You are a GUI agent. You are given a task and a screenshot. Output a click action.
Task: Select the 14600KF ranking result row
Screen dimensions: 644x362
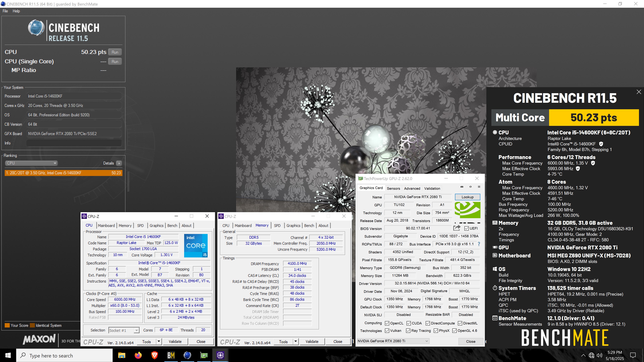[64, 173]
